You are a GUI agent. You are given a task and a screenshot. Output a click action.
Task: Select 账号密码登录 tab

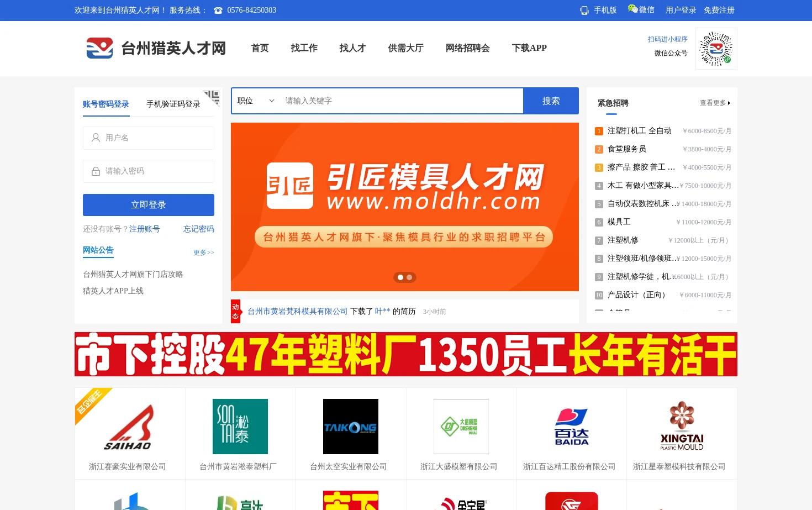(106, 104)
